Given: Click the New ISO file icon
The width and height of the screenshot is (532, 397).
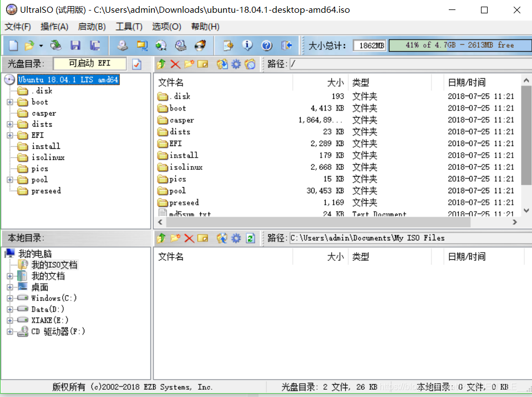Looking at the screenshot, I should point(13,45).
